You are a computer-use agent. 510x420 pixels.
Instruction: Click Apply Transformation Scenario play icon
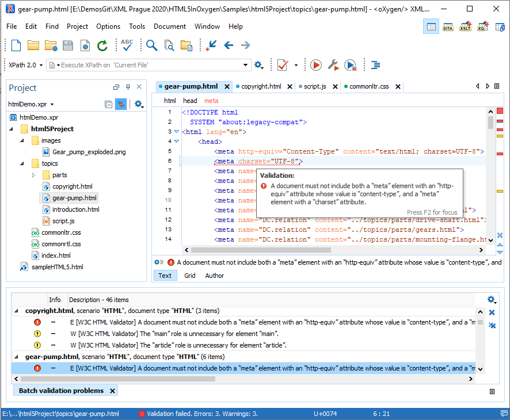pyautogui.click(x=316, y=65)
